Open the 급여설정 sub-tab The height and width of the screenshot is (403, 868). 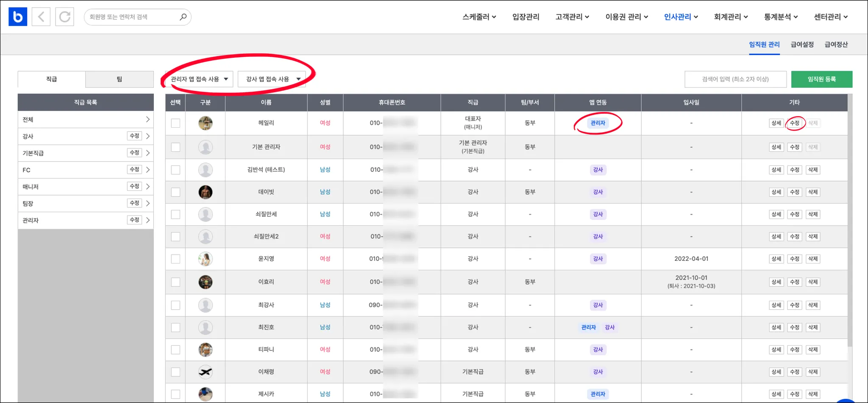802,45
